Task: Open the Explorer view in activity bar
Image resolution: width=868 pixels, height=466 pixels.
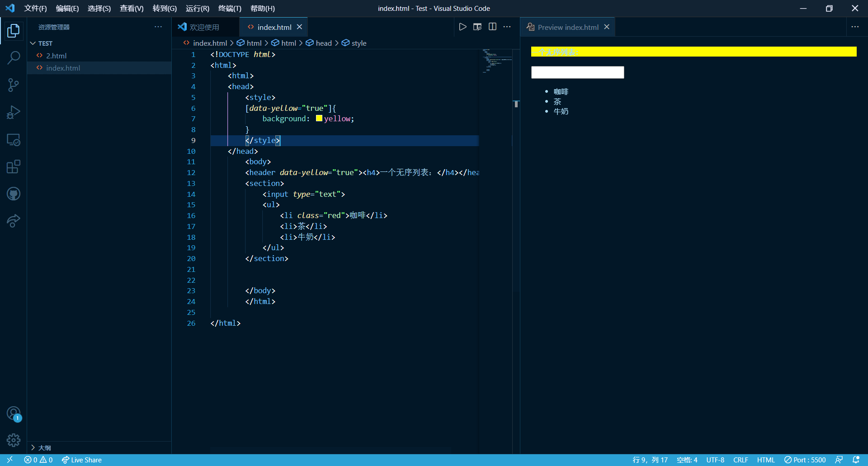Action: pos(14,31)
